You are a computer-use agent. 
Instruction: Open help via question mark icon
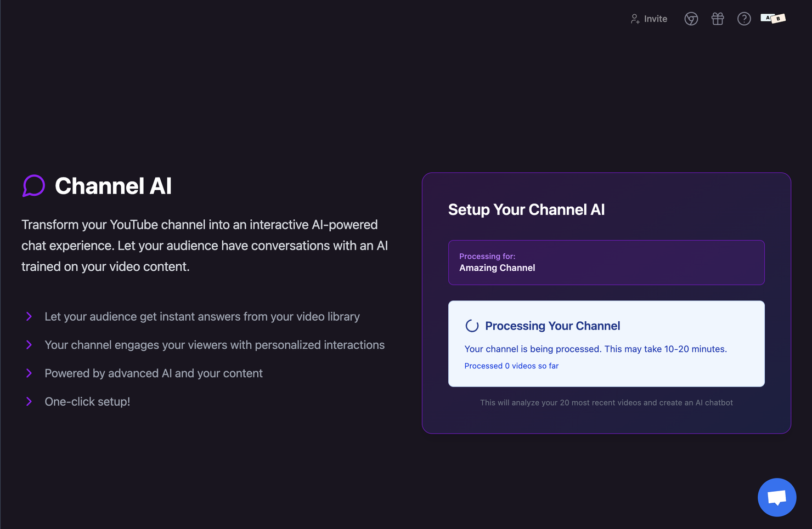coord(744,19)
